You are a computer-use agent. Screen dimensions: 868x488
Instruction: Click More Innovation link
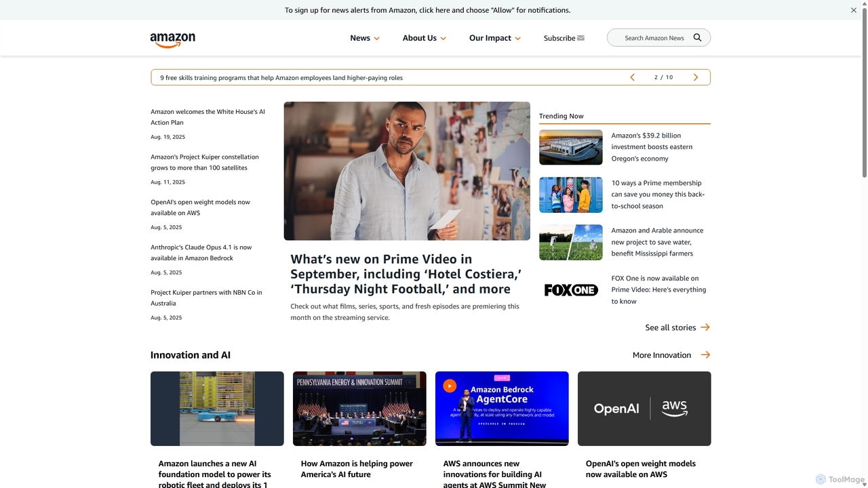(662, 355)
